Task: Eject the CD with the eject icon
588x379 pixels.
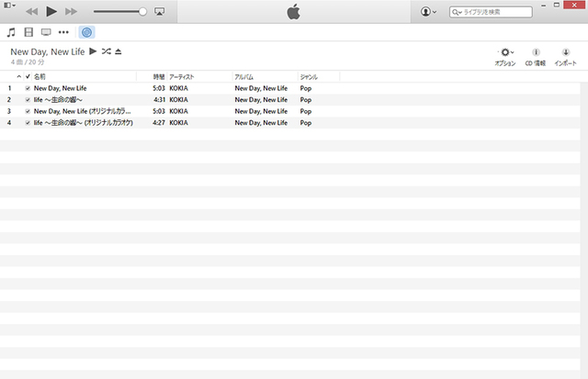Action: 119,52
